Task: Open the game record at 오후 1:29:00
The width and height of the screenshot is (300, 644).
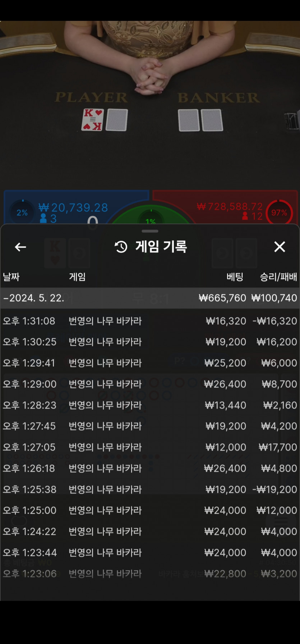Action: pos(150,384)
